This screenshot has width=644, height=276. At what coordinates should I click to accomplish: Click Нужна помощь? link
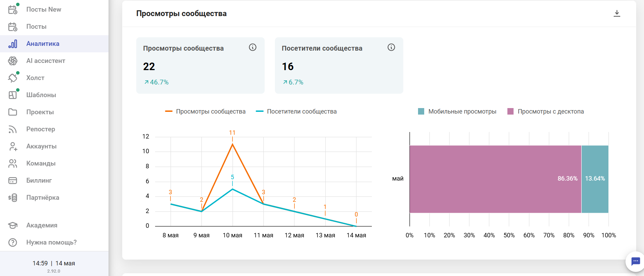(x=51, y=242)
